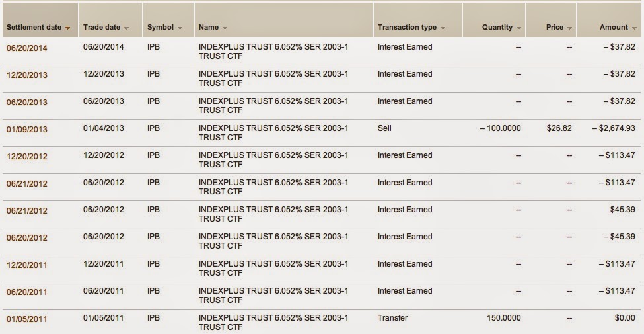Select the Transfer transaction type cell
The height and width of the screenshot is (334, 644).
point(392,318)
